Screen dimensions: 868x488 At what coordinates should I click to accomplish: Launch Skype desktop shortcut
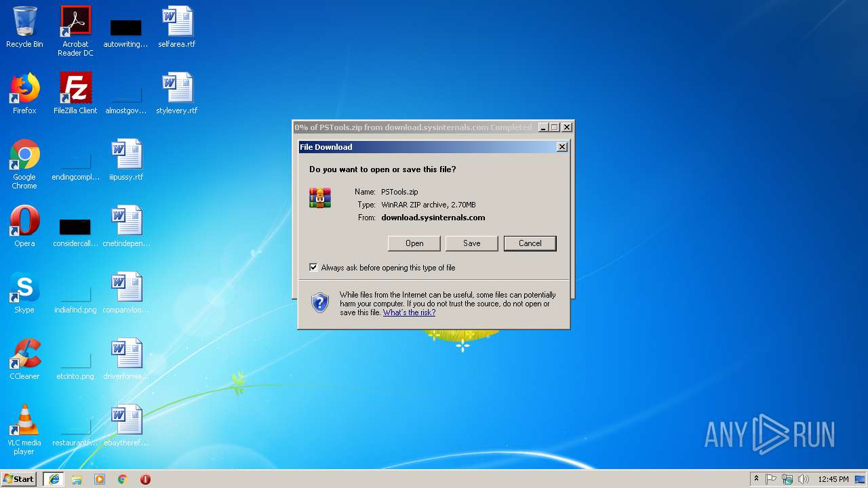tap(24, 292)
